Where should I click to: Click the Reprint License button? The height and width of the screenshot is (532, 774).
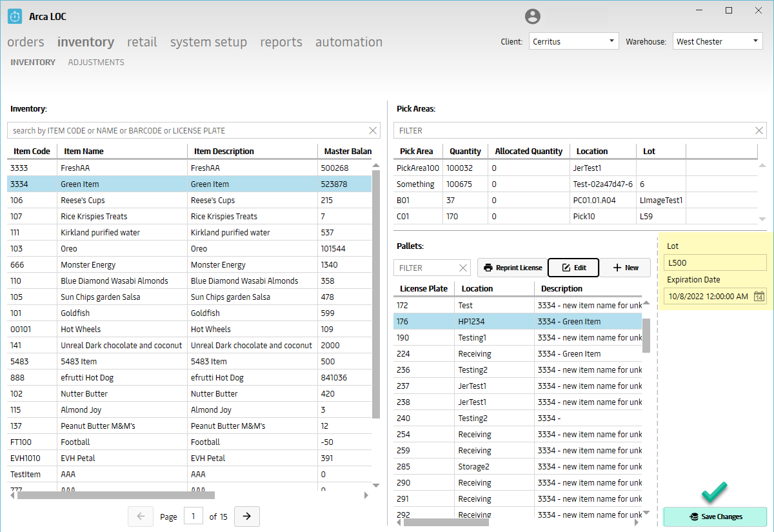pos(513,268)
